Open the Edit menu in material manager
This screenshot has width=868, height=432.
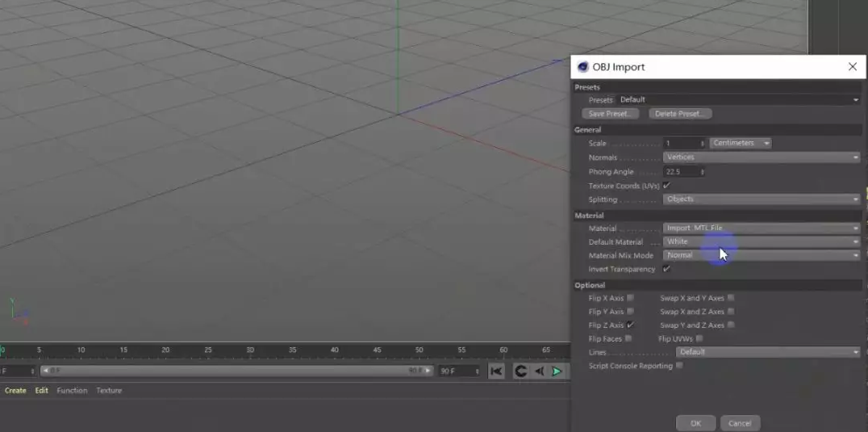(x=41, y=391)
